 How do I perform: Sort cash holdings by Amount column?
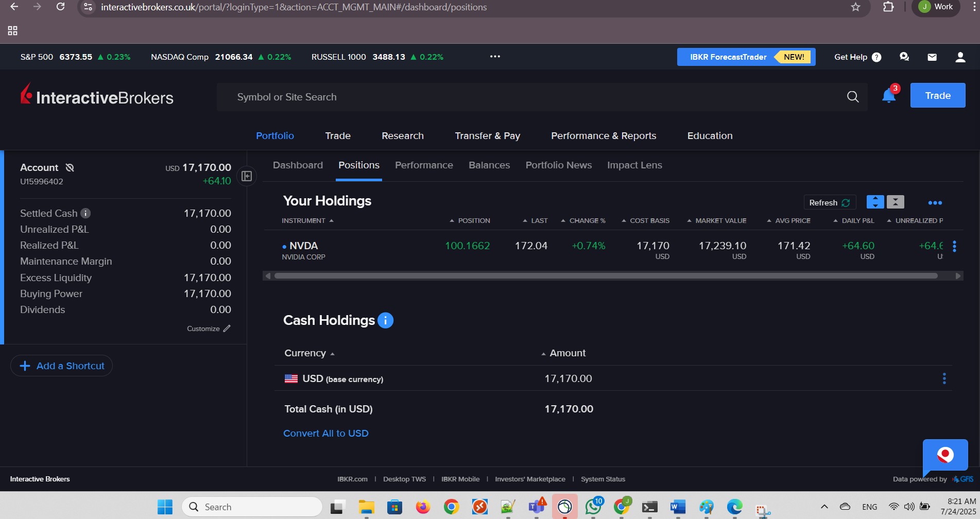coord(563,353)
